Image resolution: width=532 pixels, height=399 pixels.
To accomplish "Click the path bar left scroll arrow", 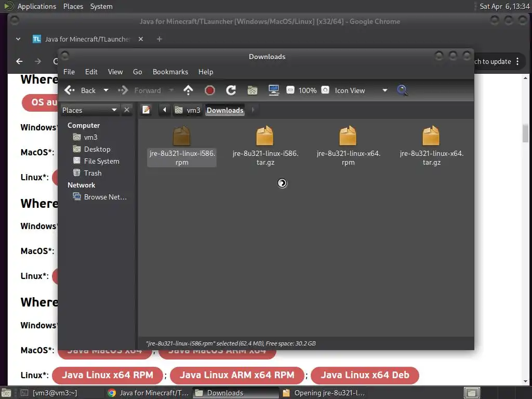I will [165, 110].
